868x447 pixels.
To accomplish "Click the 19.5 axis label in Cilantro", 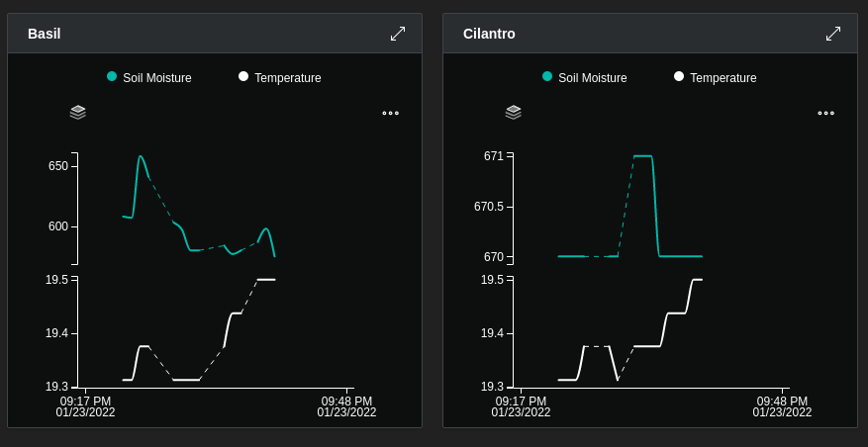I will [x=492, y=279].
